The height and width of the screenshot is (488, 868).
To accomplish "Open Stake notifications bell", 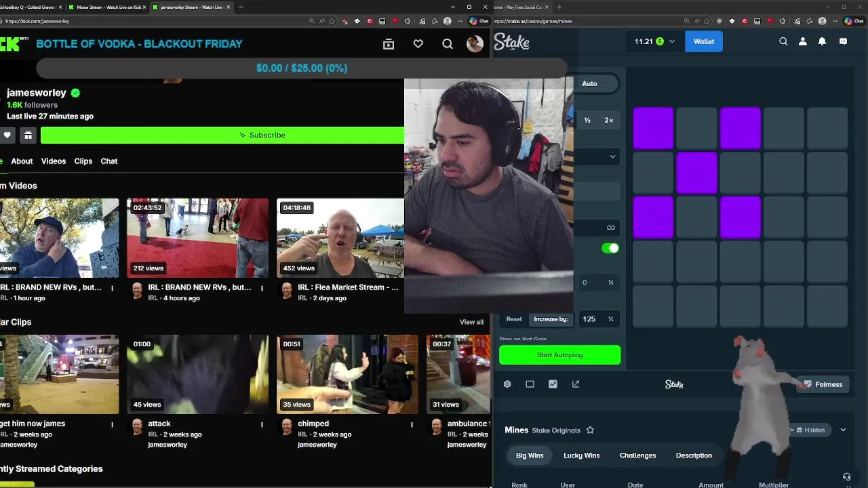I will tap(822, 41).
